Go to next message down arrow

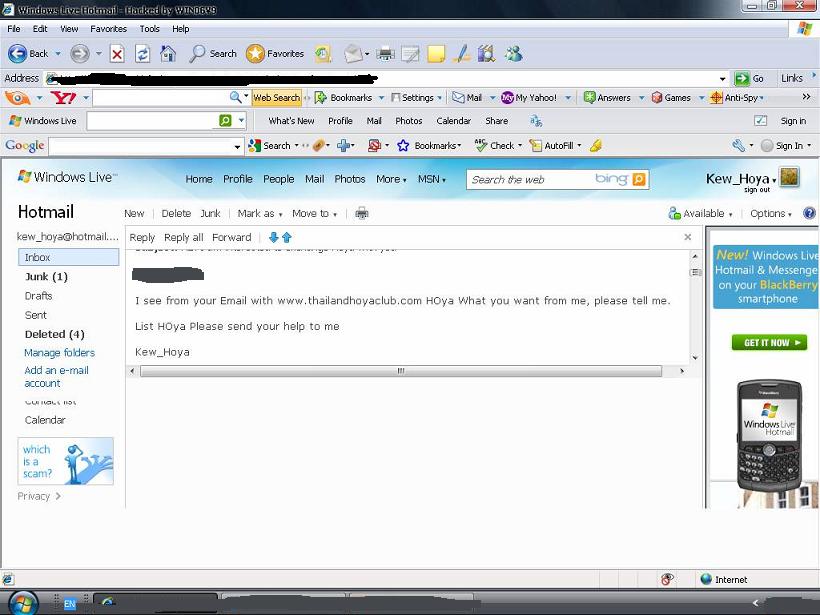point(273,237)
